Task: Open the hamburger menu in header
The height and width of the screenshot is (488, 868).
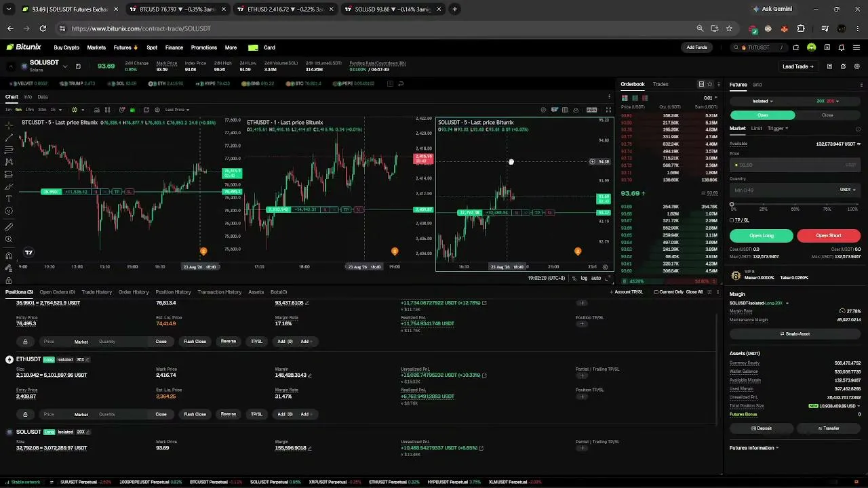Action: tap(857, 47)
